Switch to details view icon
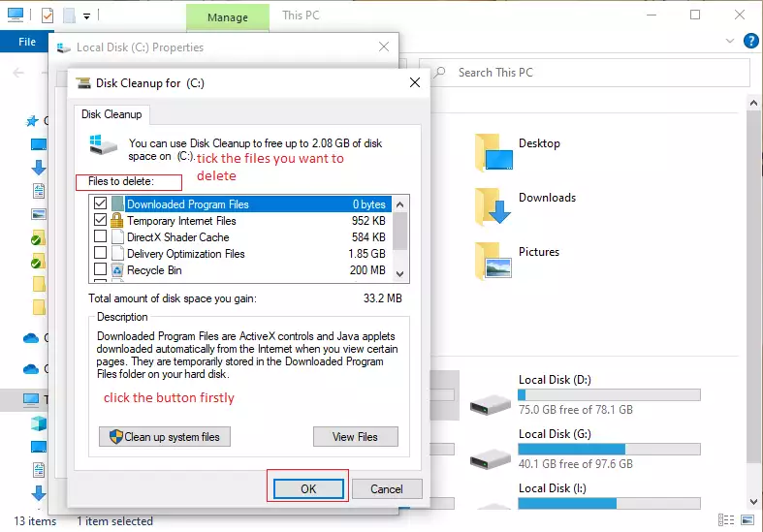This screenshot has width=763, height=532. click(x=726, y=520)
